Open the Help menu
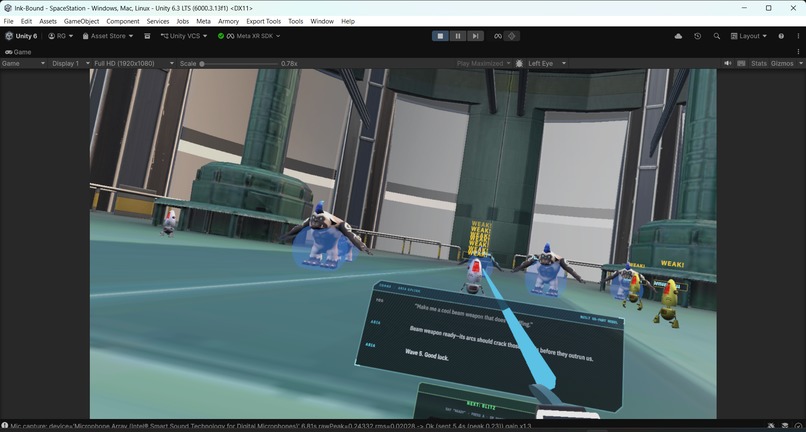This screenshot has width=806, height=432. tap(348, 21)
